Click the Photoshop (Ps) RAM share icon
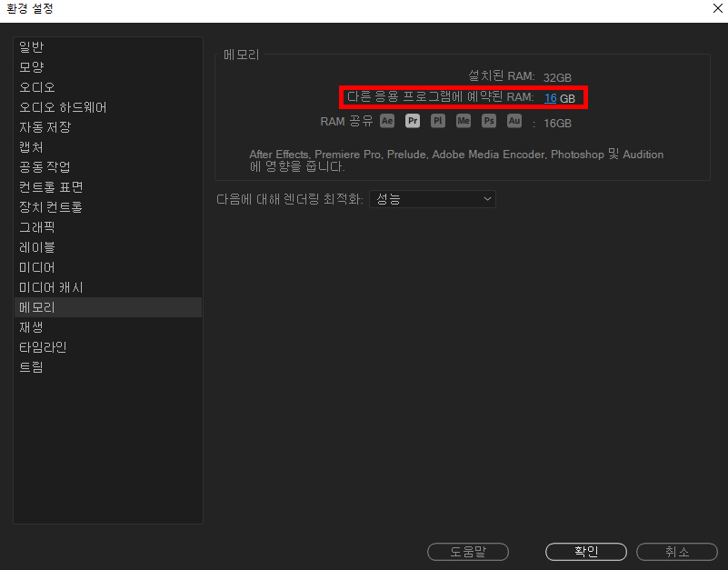 (x=489, y=121)
